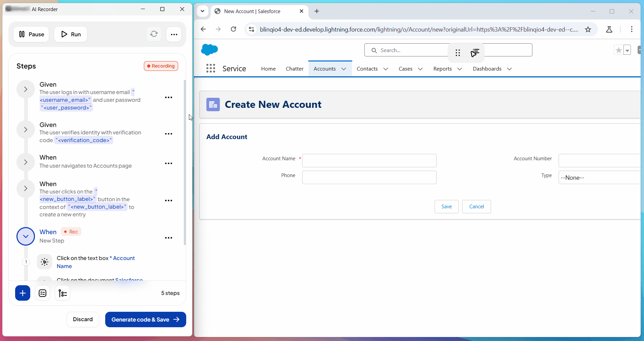Save the new account
The image size is (644, 341).
coord(446,207)
